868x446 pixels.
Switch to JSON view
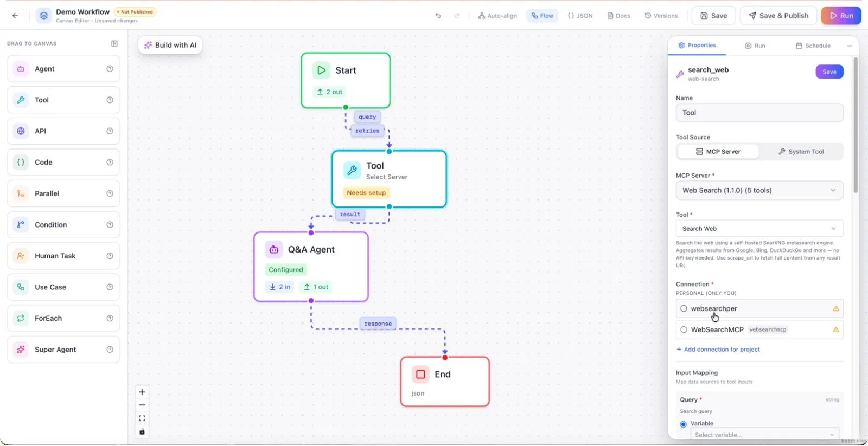pos(580,16)
